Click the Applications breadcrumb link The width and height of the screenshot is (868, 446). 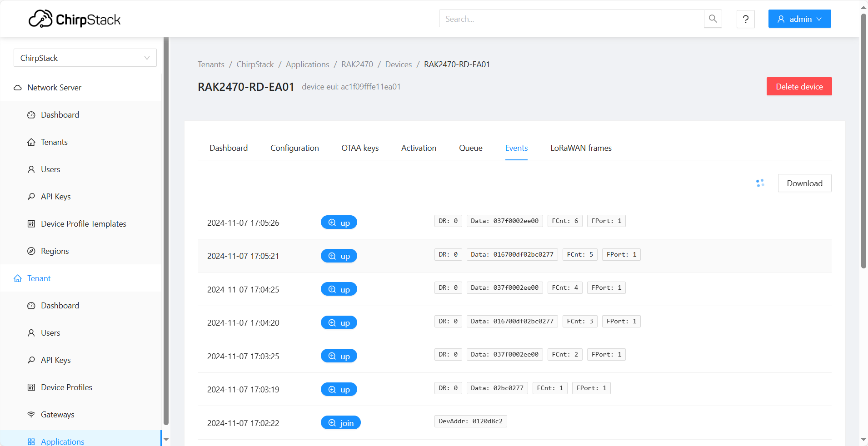pyautogui.click(x=307, y=64)
